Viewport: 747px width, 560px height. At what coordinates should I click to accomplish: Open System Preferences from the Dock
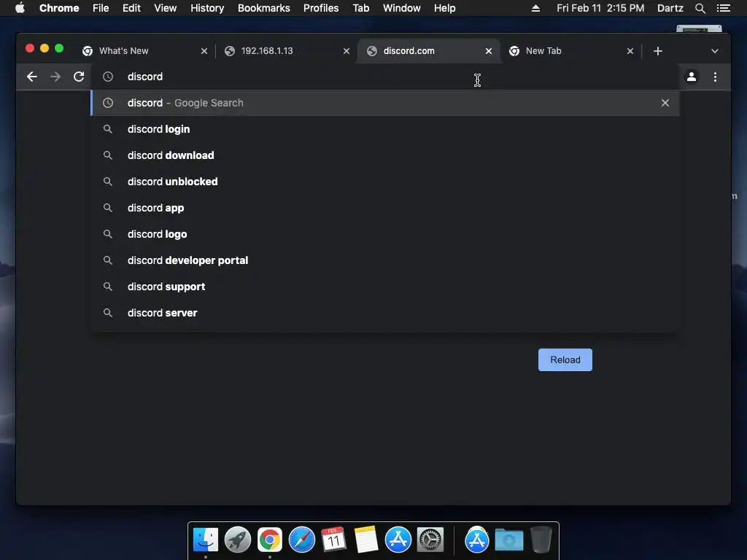(430, 540)
